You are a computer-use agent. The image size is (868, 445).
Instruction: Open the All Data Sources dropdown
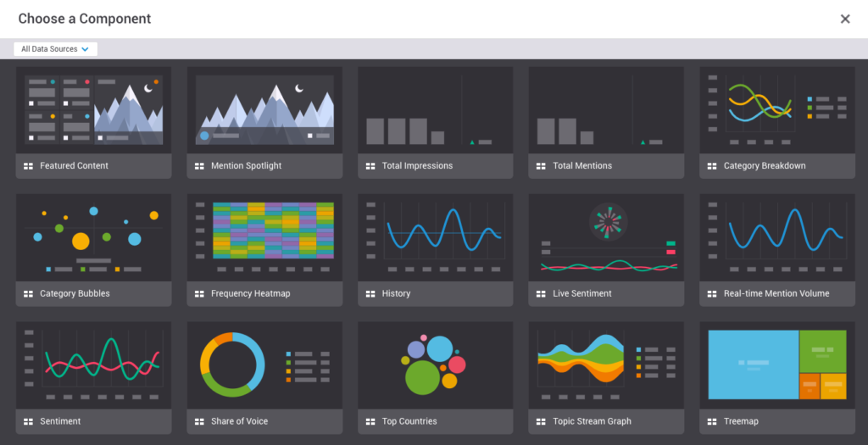pos(55,49)
